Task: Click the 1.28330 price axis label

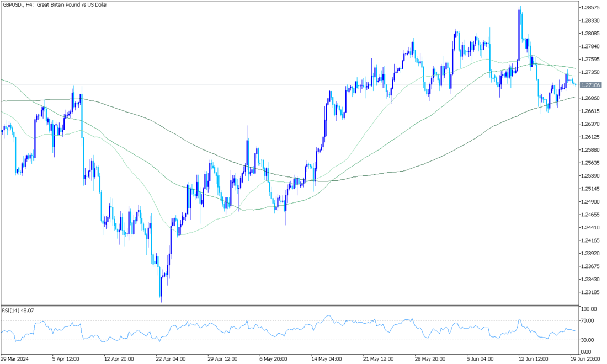Action: (591, 20)
